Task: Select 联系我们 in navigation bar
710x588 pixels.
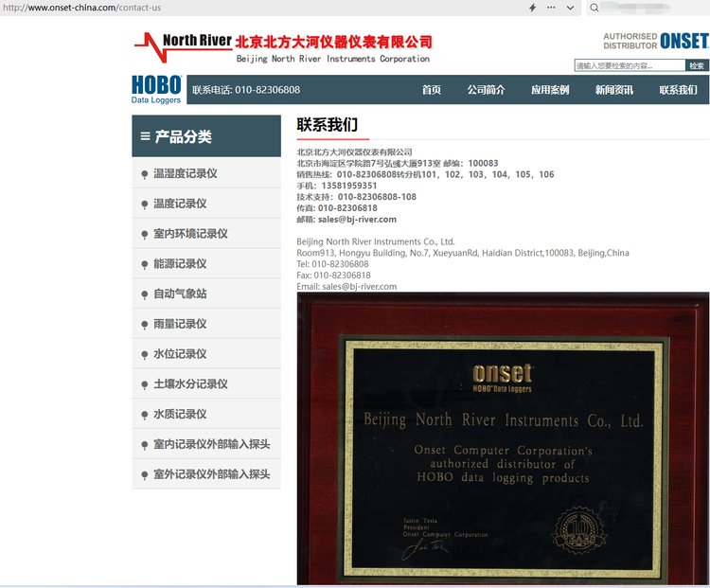Action: pos(678,90)
